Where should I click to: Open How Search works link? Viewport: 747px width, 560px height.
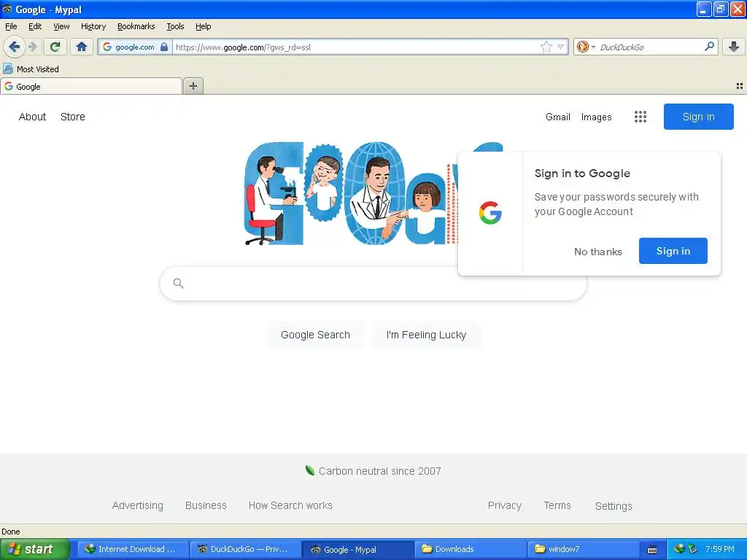click(x=290, y=505)
